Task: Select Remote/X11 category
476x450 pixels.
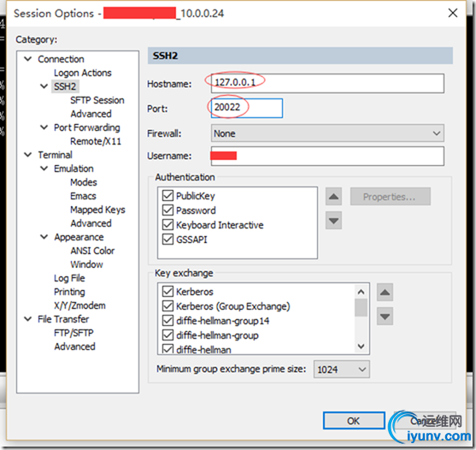Action: (96, 141)
